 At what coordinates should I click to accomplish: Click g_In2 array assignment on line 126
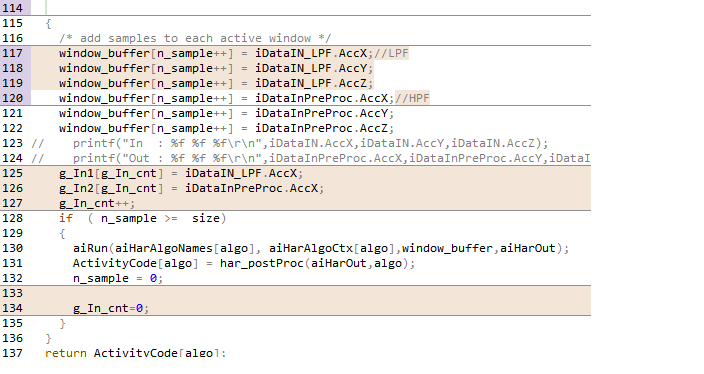coord(191,189)
